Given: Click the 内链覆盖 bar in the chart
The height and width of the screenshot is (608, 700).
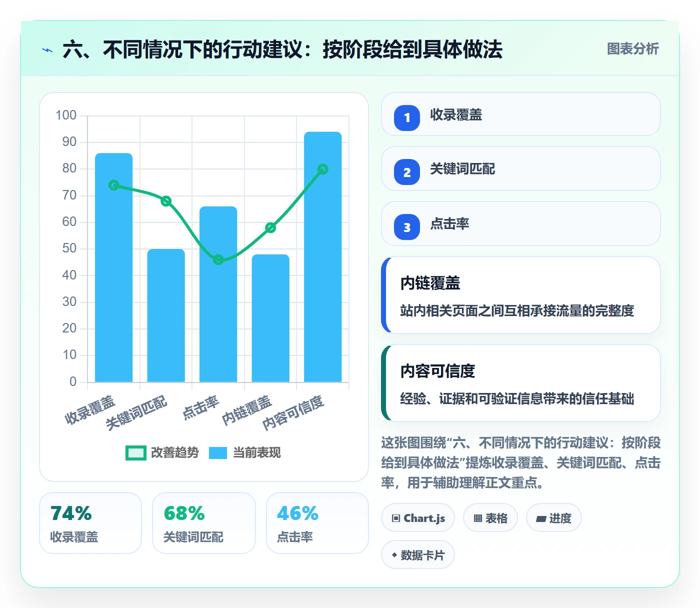Looking at the screenshot, I should [x=270, y=318].
